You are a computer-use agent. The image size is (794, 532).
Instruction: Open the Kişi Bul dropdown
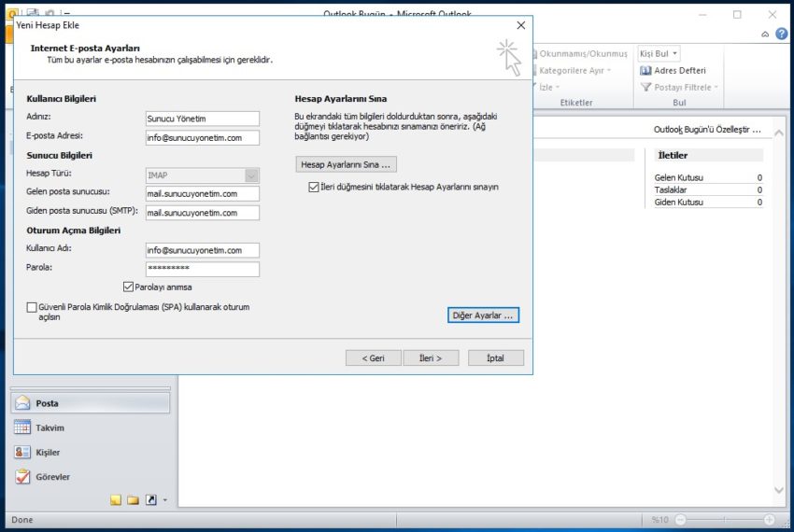pyautogui.click(x=674, y=54)
